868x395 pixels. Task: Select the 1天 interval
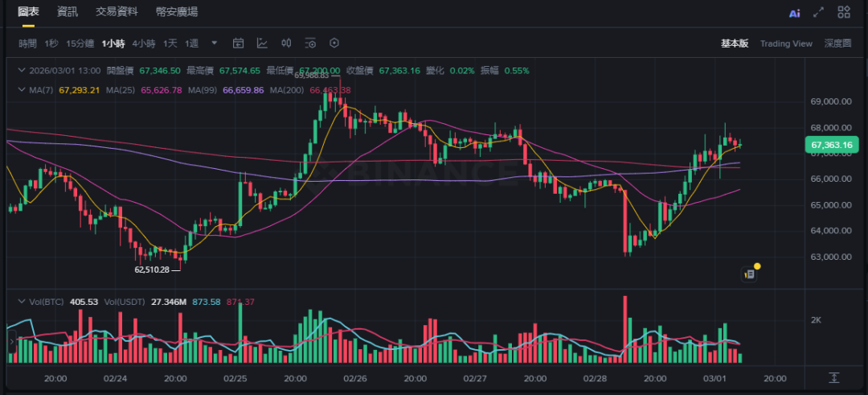pyautogui.click(x=170, y=43)
